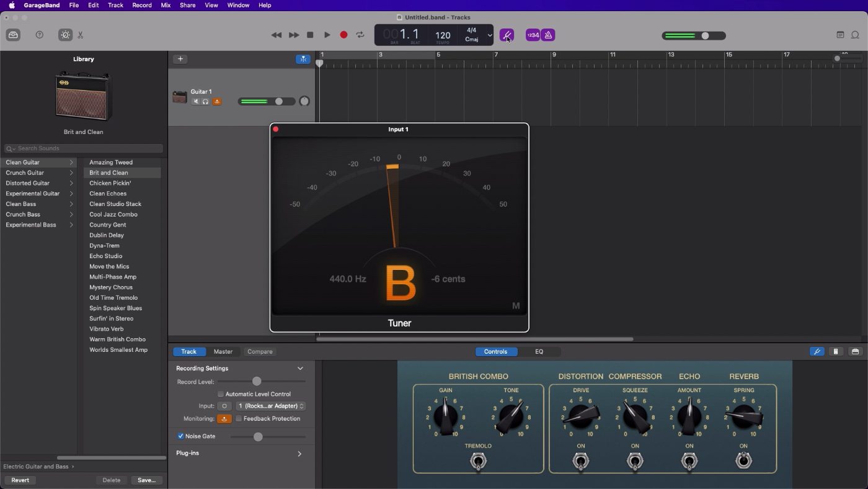Check the Feedback Protection box
The height and width of the screenshot is (489, 868).
tap(239, 419)
